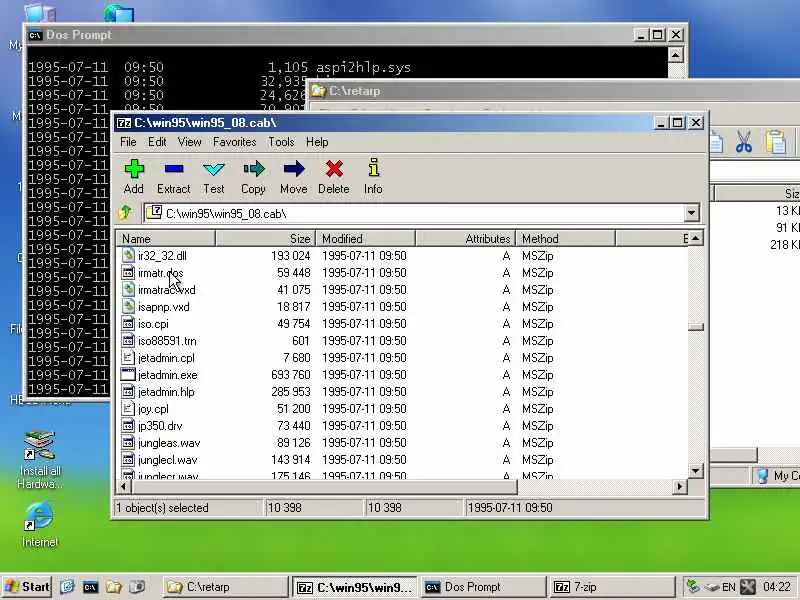
Task: Sort by the Attributes column header
Action: click(x=465, y=238)
